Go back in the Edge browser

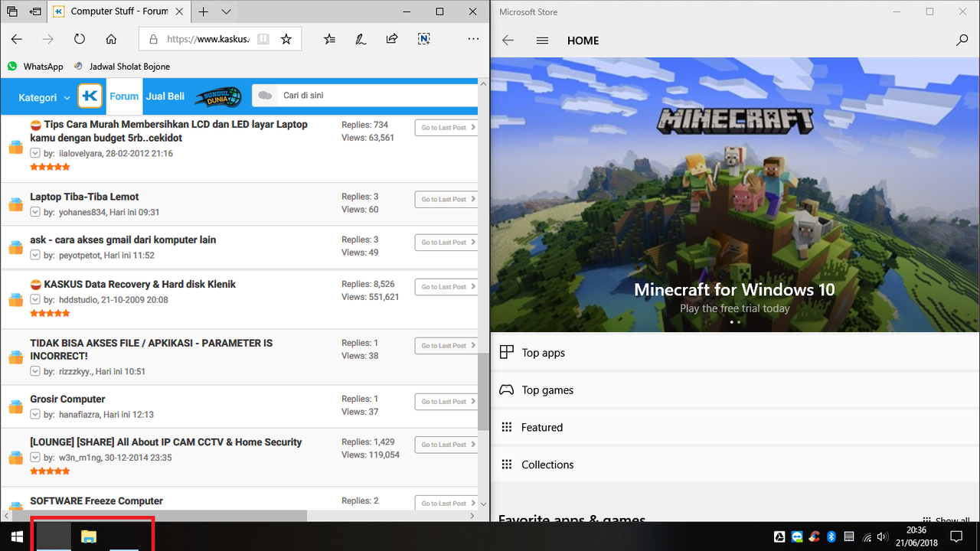pos(17,39)
